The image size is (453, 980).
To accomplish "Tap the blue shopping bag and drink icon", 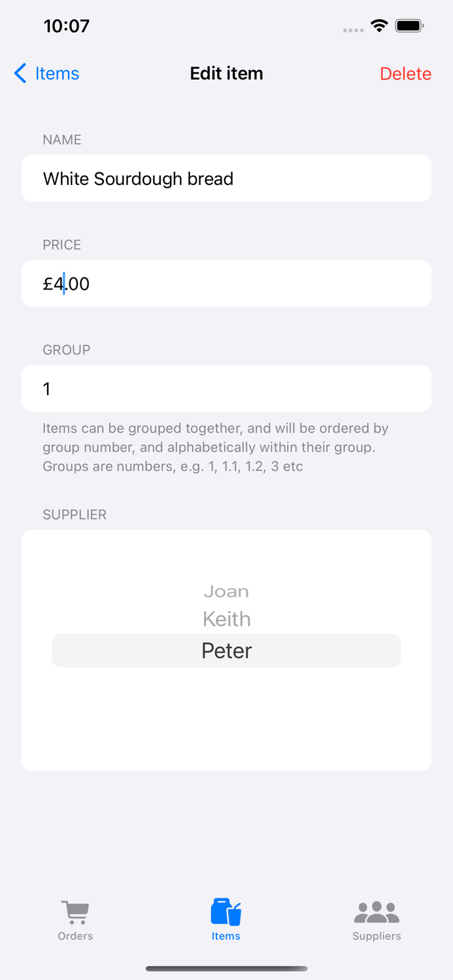I will pos(226,910).
